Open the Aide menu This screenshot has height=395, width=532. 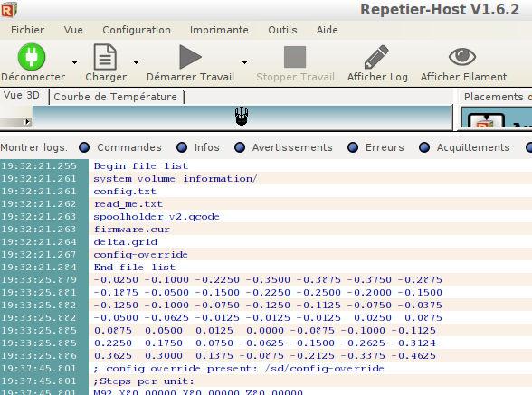(328, 30)
